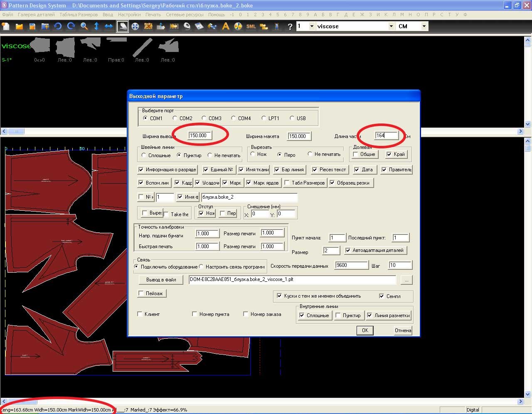Select the USB port option
The height and width of the screenshot is (414, 532).
pos(292,118)
